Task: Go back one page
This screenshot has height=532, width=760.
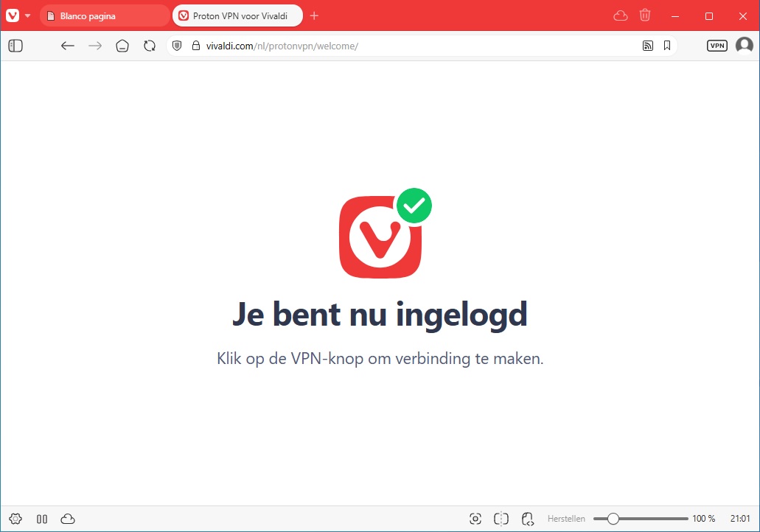Action: tap(68, 46)
